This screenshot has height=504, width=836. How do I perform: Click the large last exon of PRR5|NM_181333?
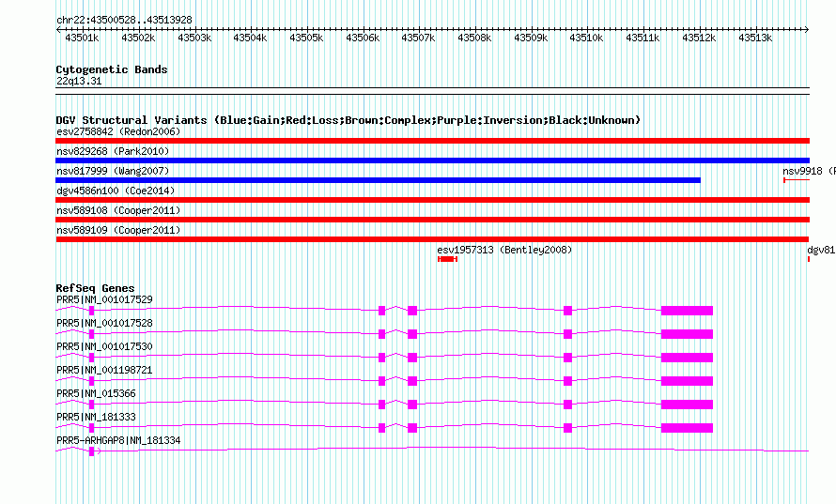[x=687, y=428]
